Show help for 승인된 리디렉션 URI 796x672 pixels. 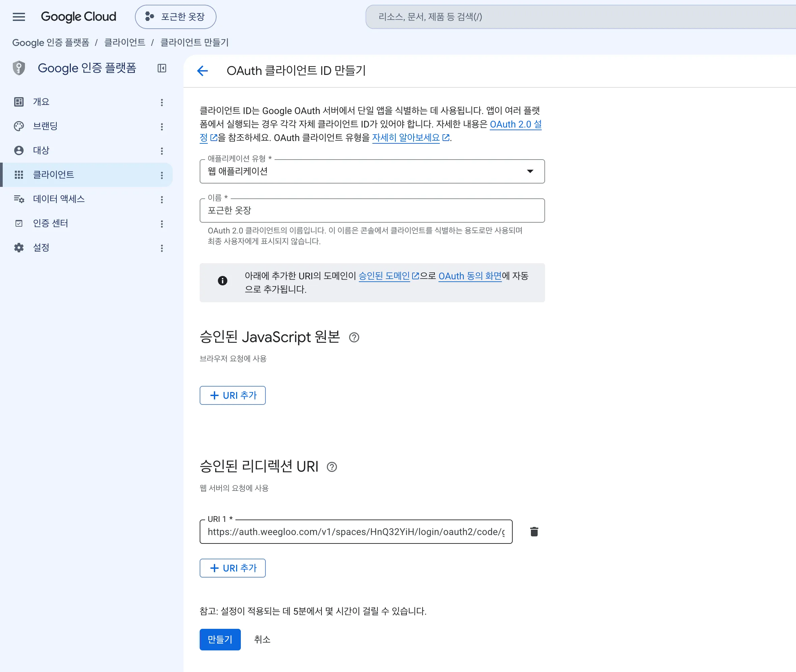332,468
